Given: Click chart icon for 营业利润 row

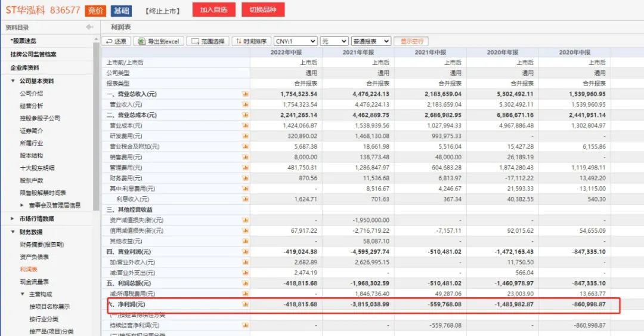Looking at the screenshot, I should click(x=245, y=252).
